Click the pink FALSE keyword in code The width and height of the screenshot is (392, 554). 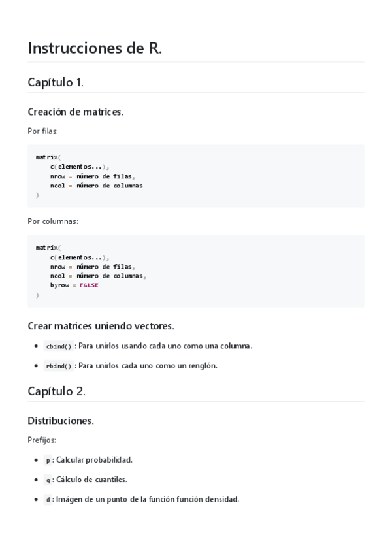(x=89, y=285)
